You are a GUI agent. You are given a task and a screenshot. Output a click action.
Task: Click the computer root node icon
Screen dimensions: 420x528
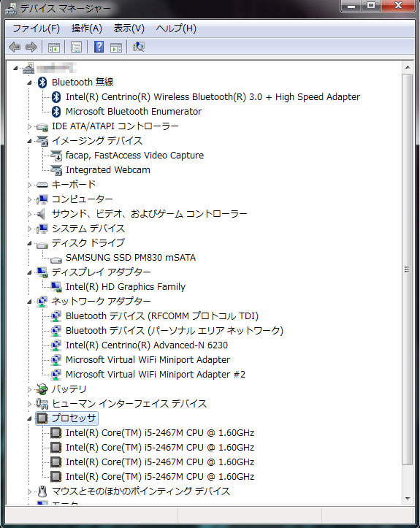28,68
